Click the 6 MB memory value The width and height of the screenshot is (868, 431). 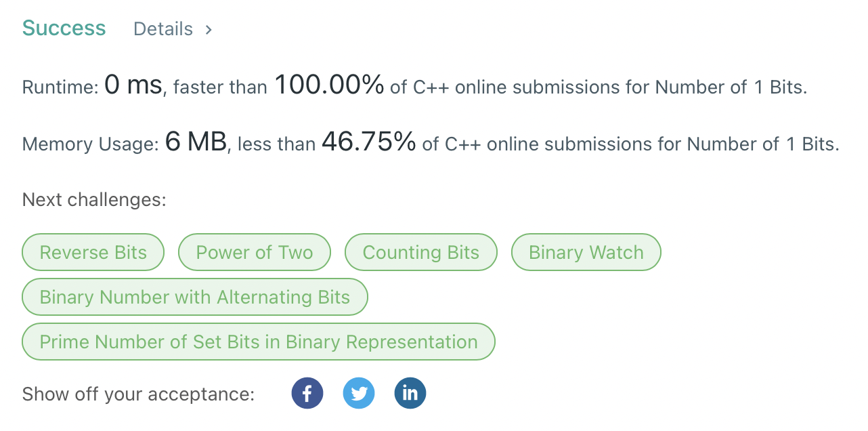click(x=196, y=142)
